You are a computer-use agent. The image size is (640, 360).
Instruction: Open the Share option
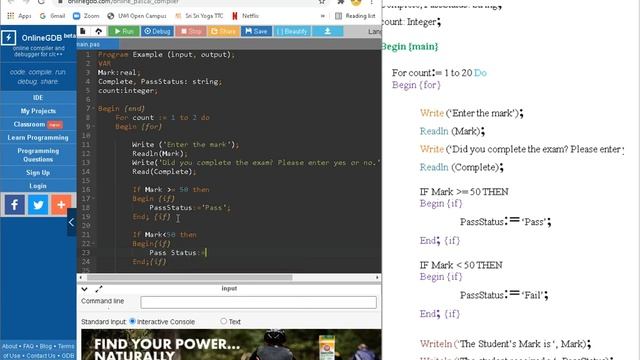[223, 31]
